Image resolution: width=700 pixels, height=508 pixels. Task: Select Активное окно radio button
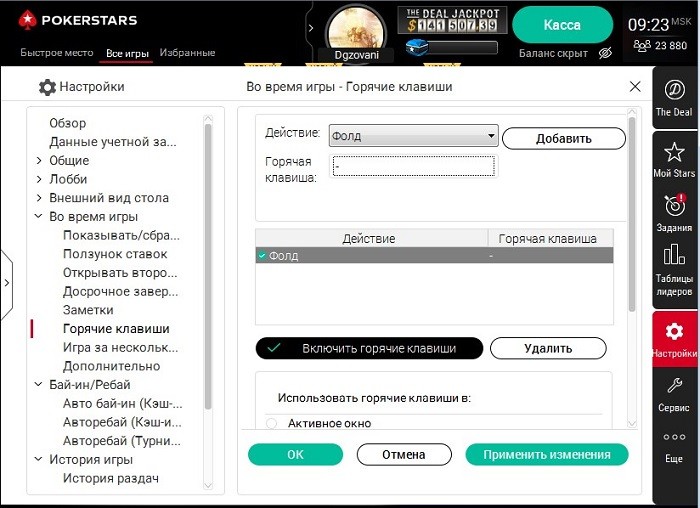point(272,424)
